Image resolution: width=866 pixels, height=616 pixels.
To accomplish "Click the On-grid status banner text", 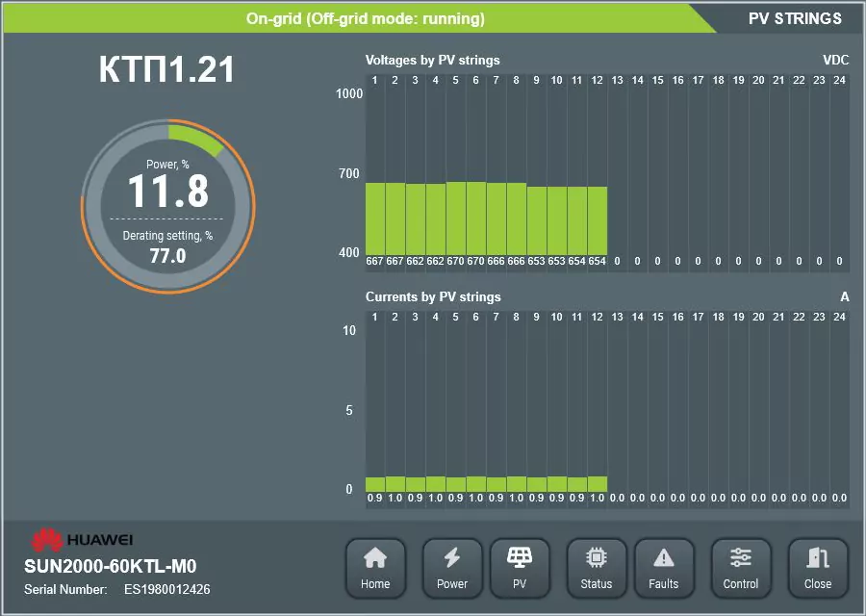I will (366, 19).
